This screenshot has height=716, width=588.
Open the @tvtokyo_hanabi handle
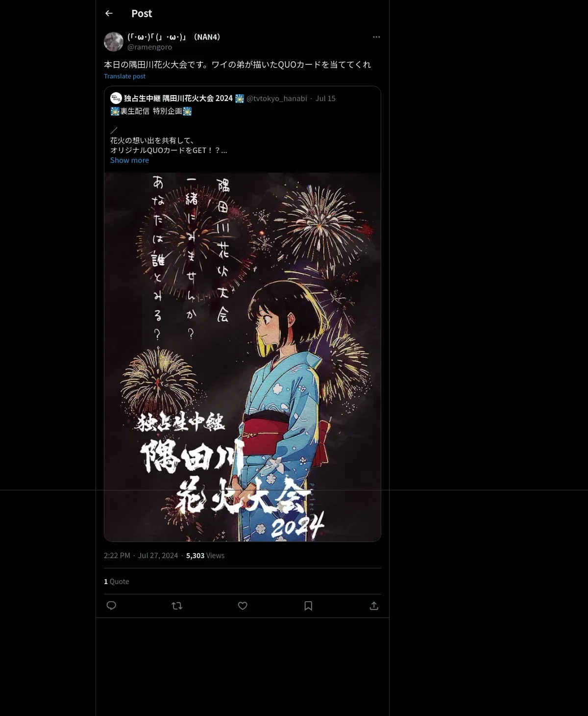[276, 98]
